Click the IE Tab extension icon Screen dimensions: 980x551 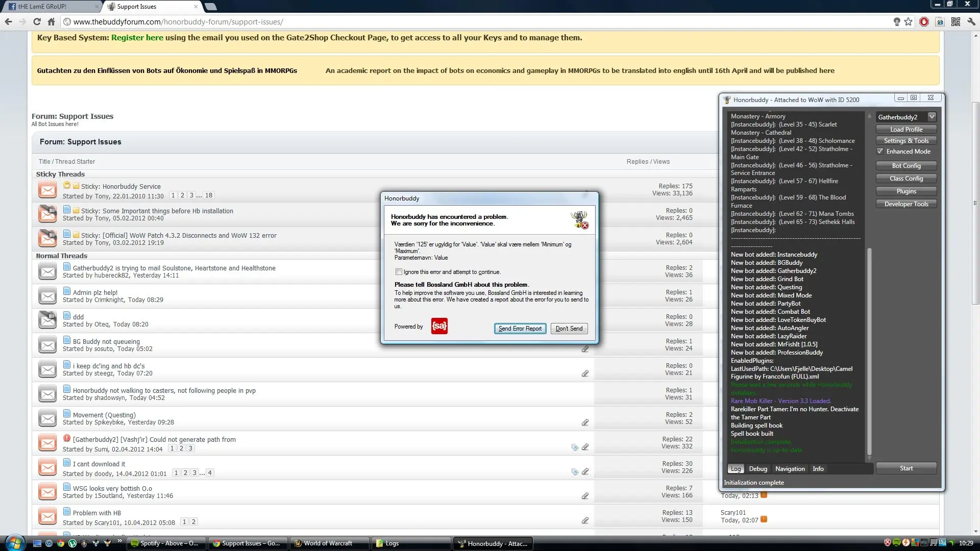(x=940, y=22)
